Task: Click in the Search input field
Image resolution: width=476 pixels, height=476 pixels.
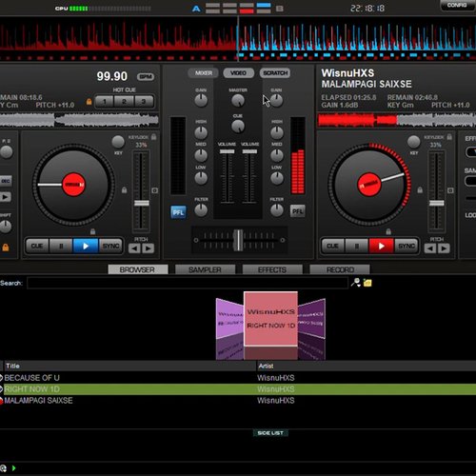Action: pyautogui.click(x=188, y=283)
